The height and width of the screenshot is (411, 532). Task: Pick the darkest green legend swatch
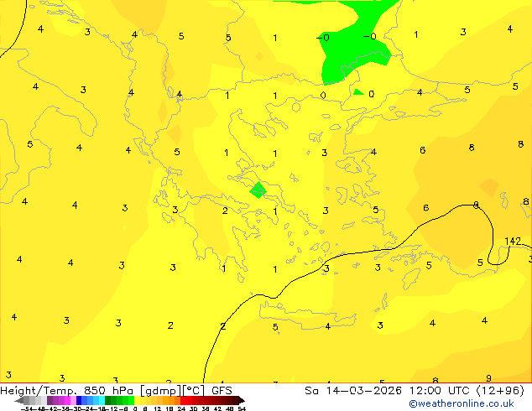pyautogui.click(x=108, y=400)
